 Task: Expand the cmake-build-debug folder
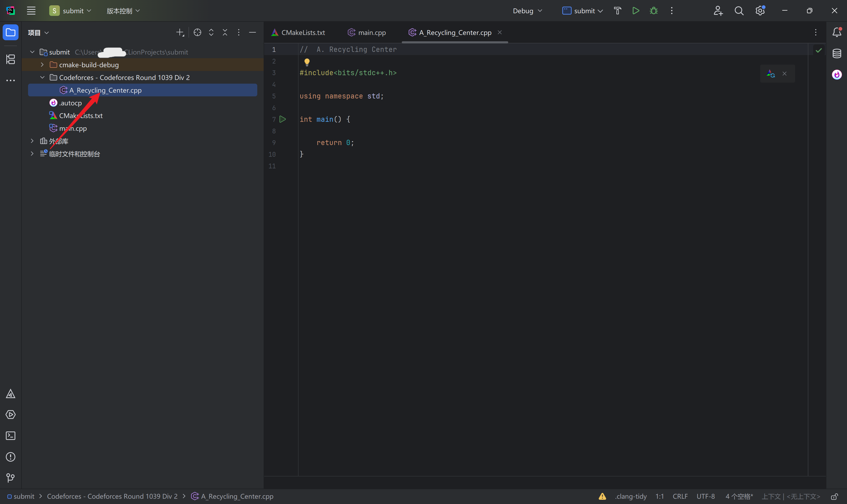(x=42, y=65)
